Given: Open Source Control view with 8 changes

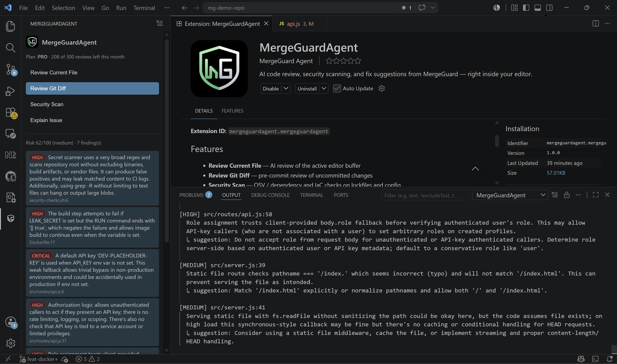Looking at the screenshot, I should (x=10, y=69).
